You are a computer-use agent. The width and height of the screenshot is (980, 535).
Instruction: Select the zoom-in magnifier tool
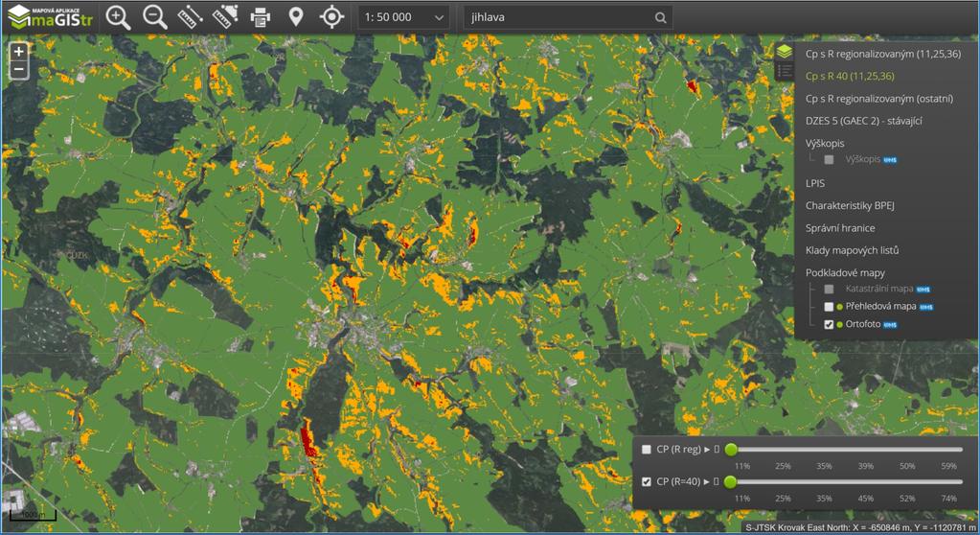tap(118, 17)
